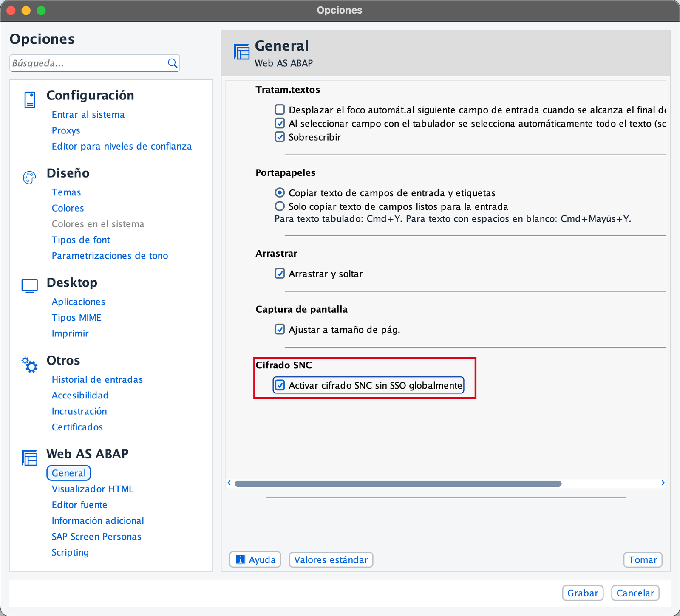Select General under Web AS ABAP
Screen dimensions: 680x616
69,473
